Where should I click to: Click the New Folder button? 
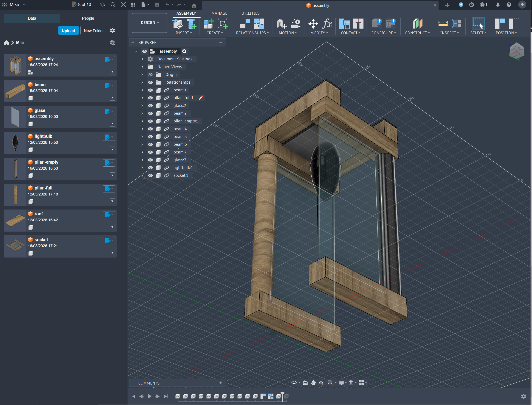coord(94,31)
